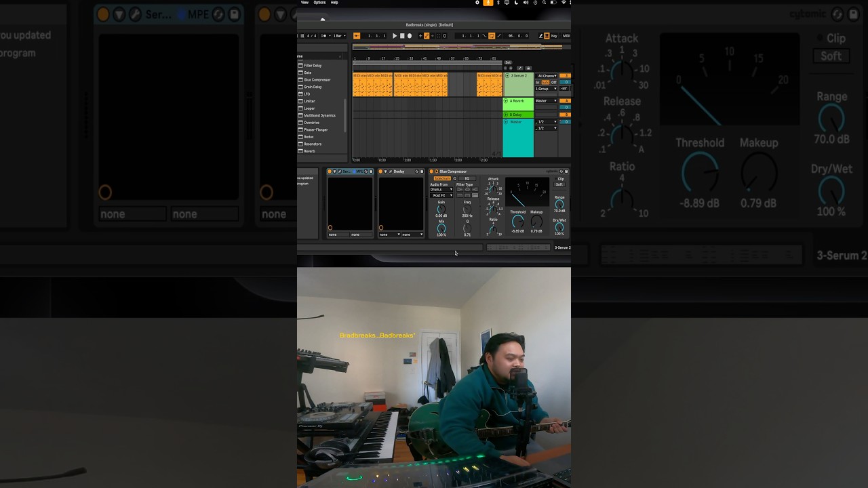
Task: Open the A Reverb Master output dropdown
Action: 546,101
